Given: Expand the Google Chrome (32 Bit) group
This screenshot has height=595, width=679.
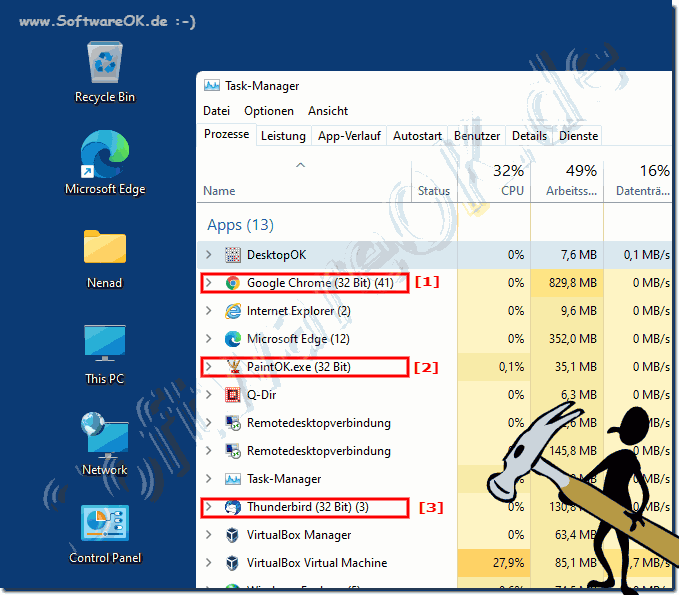Looking at the screenshot, I should 209,283.
